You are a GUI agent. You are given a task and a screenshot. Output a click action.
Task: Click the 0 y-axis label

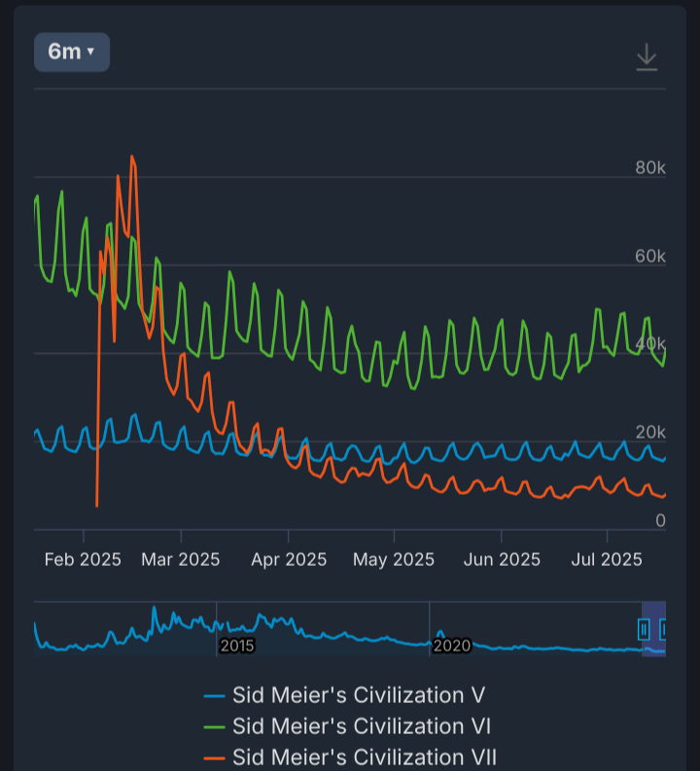tap(661, 520)
